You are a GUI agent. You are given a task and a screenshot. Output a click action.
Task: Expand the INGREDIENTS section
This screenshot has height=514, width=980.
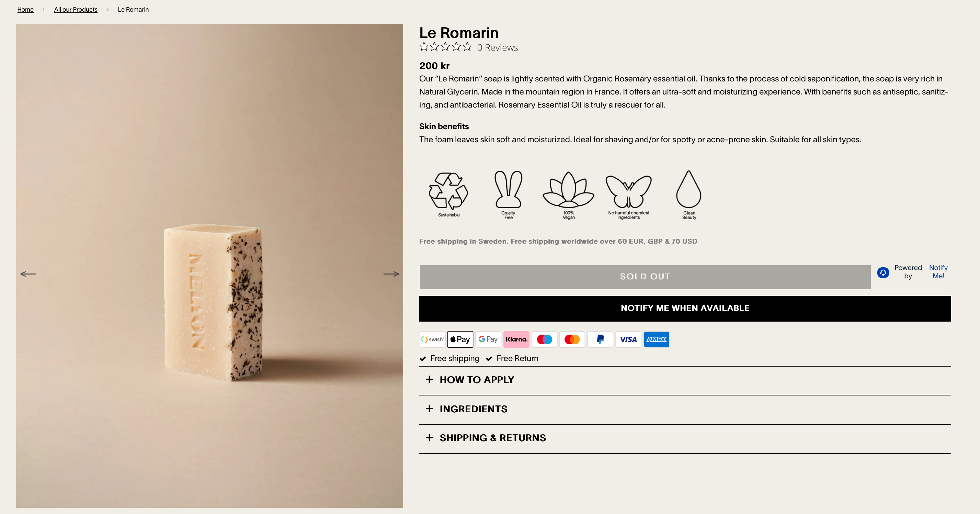(473, 409)
